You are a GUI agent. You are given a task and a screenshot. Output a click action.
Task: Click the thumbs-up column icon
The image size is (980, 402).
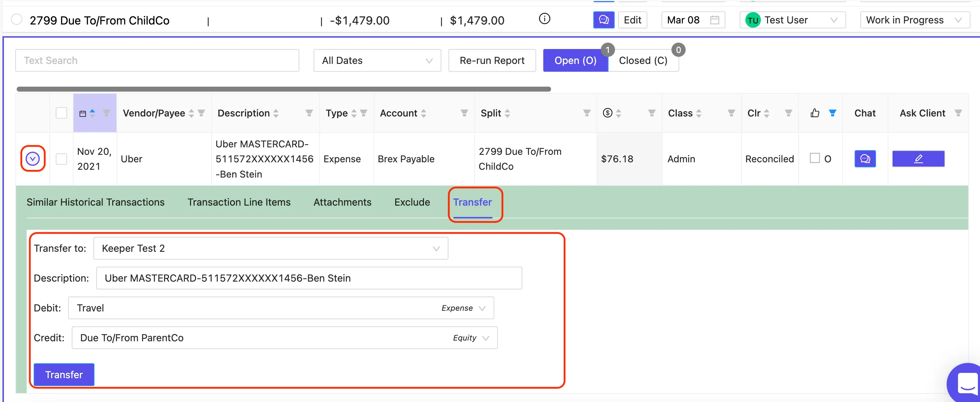coord(815,113)
